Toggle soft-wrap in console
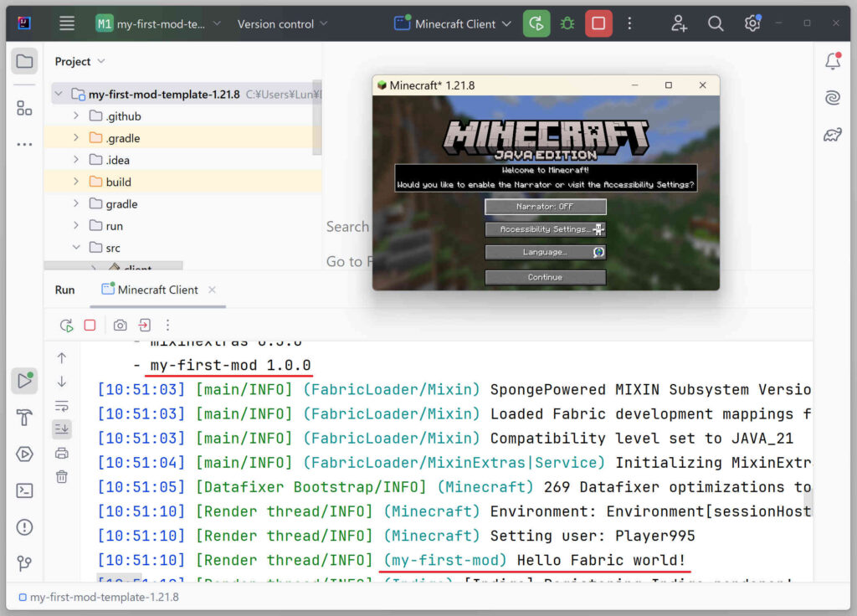This screenshot has height=616, width=857. click(62, 406)
